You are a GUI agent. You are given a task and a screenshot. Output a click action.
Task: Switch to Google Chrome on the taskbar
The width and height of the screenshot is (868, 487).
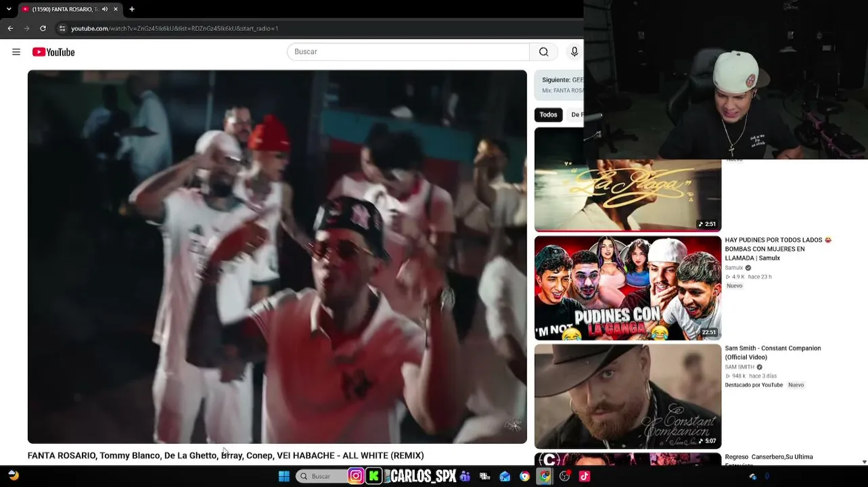[x=545, y=476]
